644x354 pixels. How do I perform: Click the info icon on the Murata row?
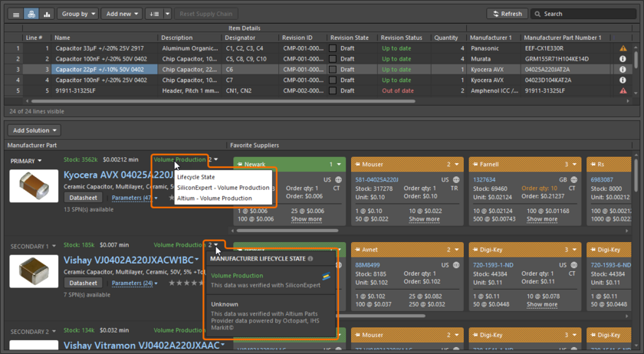(623, 59)
